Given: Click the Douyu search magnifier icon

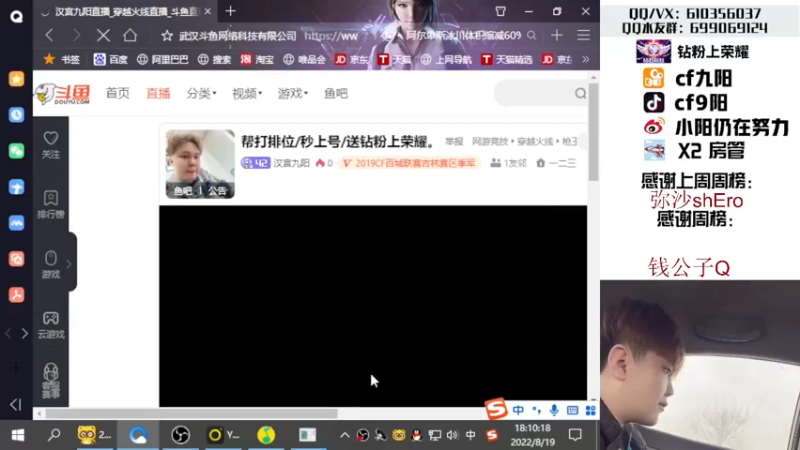Looking at the screenshot, I should (580, 93).
